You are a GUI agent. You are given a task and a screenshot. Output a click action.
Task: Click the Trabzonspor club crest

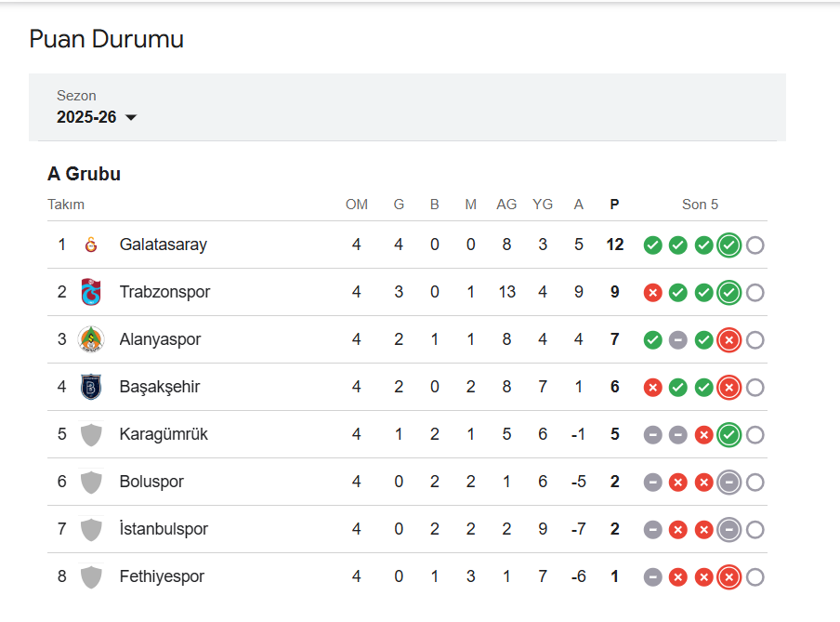point(91,293)
